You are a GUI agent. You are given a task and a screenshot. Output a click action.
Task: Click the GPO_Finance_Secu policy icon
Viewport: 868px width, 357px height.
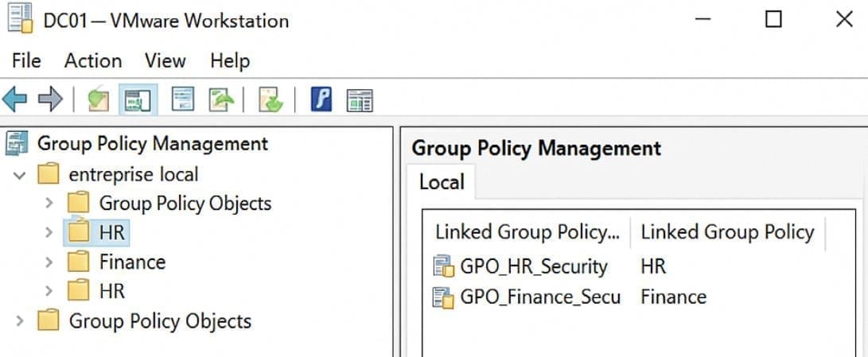click(442, 297)
